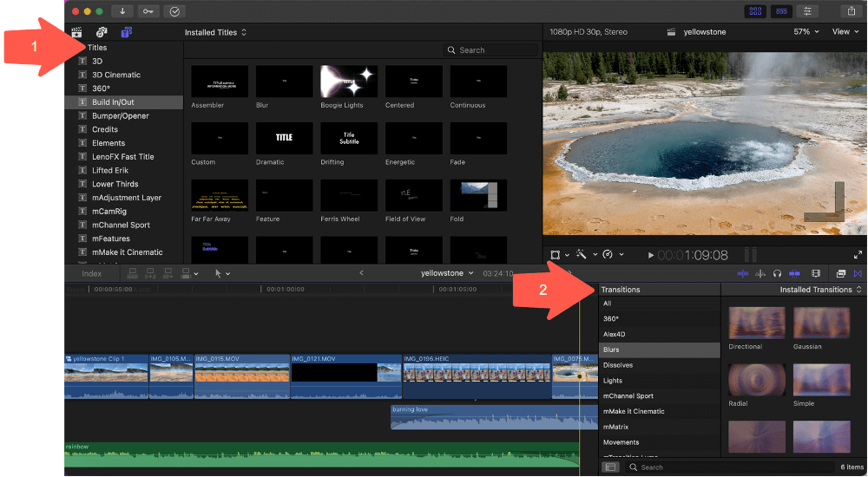868x477 pixels.
Task: Open the 57% viewer zoom dropdown
Action: pos(806,32)
